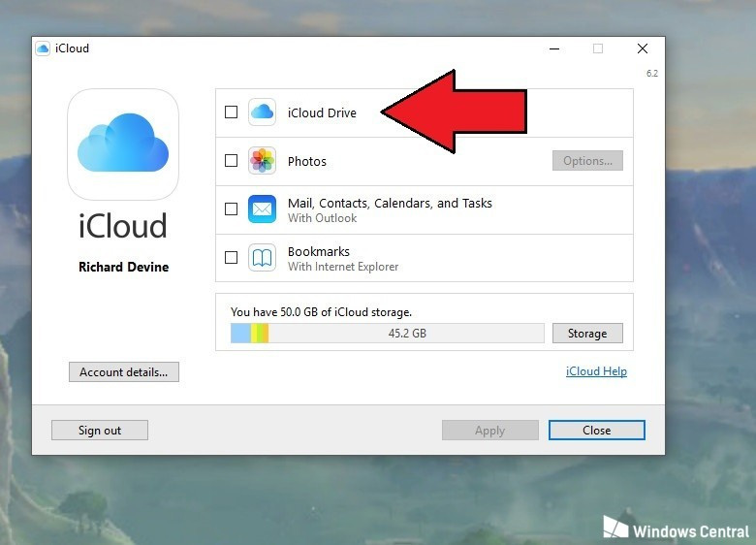Click the iCloud Drive cloud icon
Viewport: 756px width, 545px height.
[263, 112]
